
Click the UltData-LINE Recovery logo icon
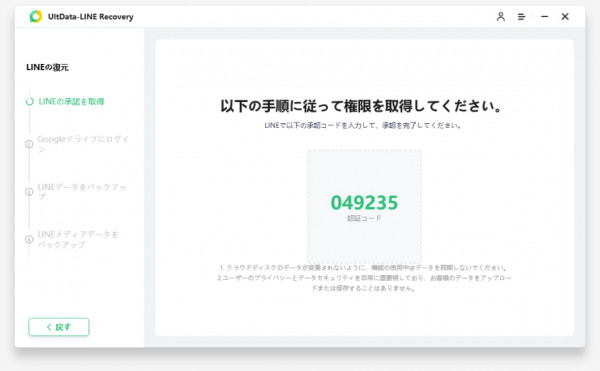coord(36,16)
